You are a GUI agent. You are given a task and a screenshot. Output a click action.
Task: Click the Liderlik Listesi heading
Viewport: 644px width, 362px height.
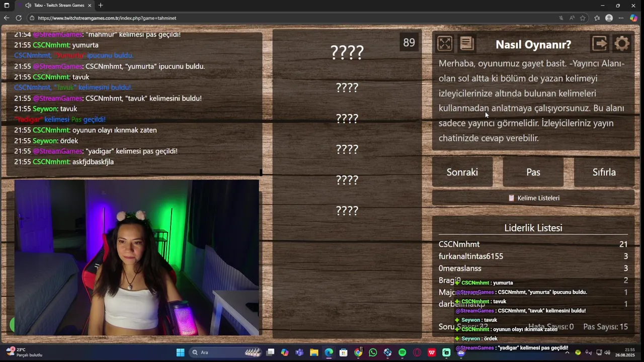click(x=533, y=228)
